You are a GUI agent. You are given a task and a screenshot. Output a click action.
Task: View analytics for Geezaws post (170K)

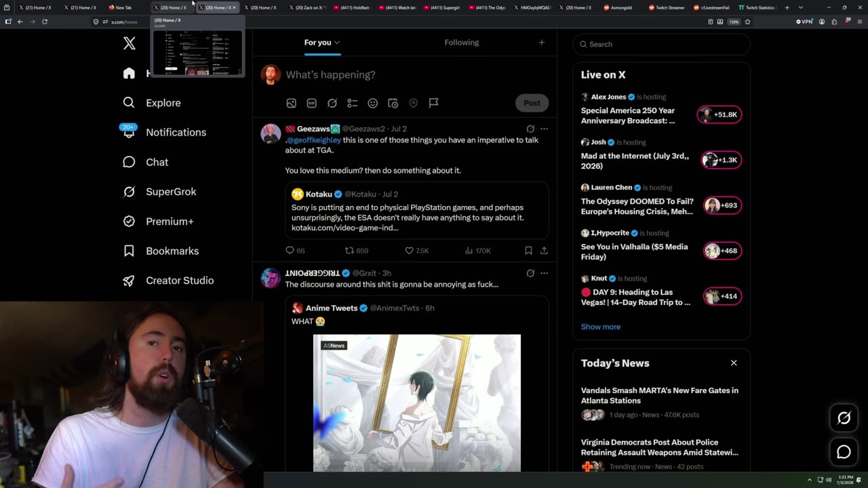tap(477, 251)
